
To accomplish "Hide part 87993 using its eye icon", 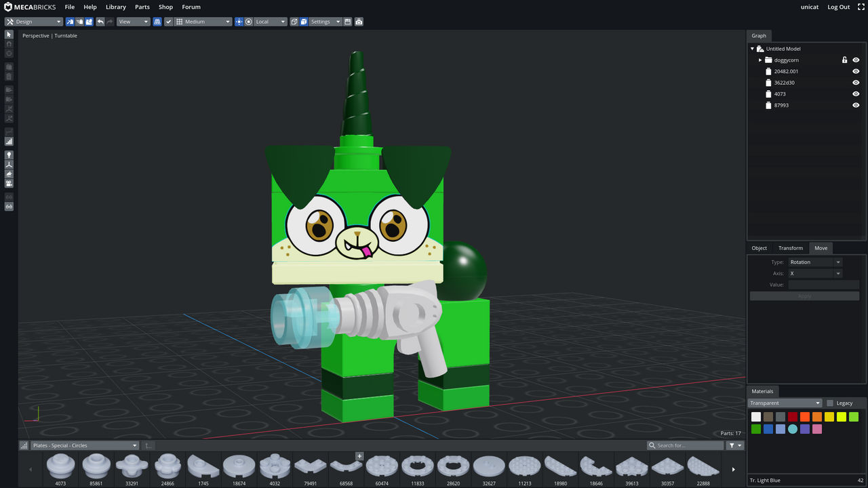I will 856,105.
